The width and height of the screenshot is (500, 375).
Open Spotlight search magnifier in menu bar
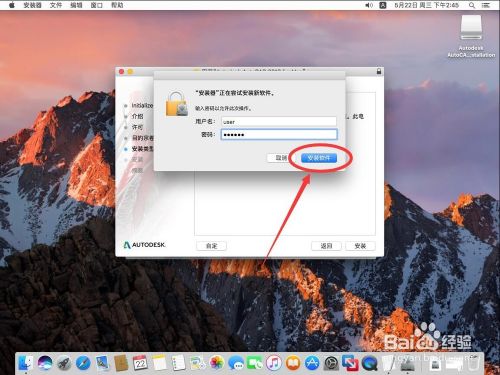(x=472, y=5)
